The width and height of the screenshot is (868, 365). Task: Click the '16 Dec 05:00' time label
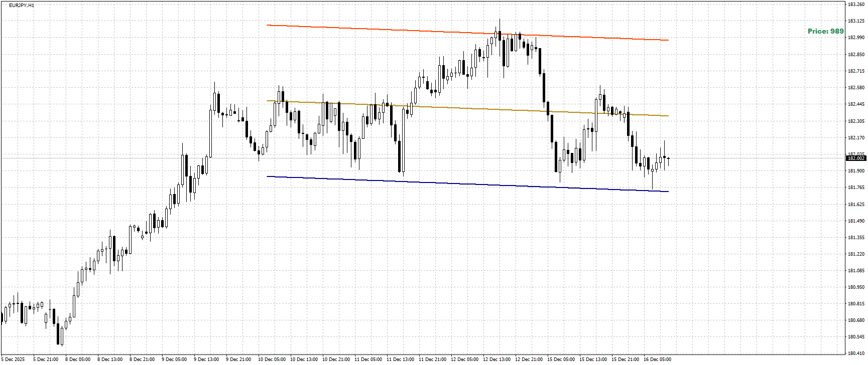(x=657, y=359)
